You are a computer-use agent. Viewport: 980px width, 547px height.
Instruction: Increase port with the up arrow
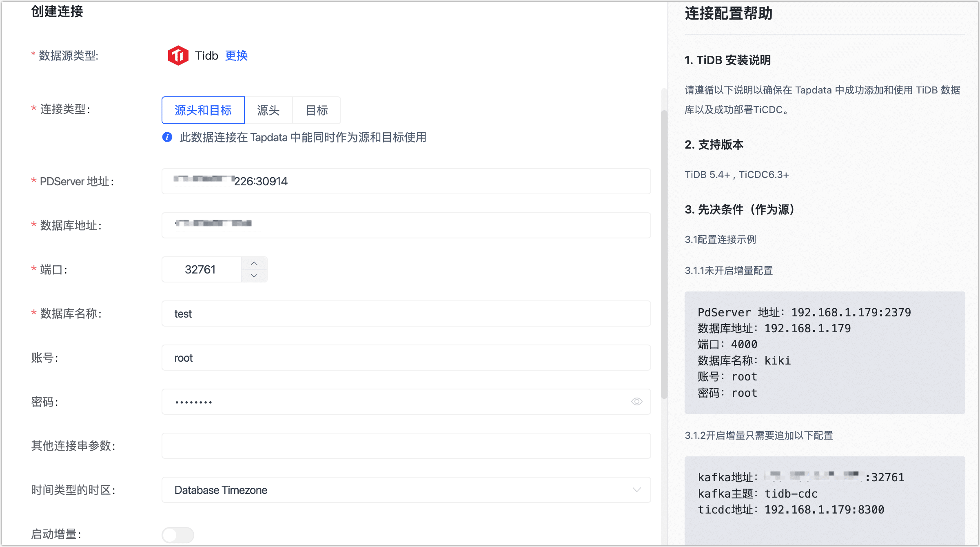(254, 263)
